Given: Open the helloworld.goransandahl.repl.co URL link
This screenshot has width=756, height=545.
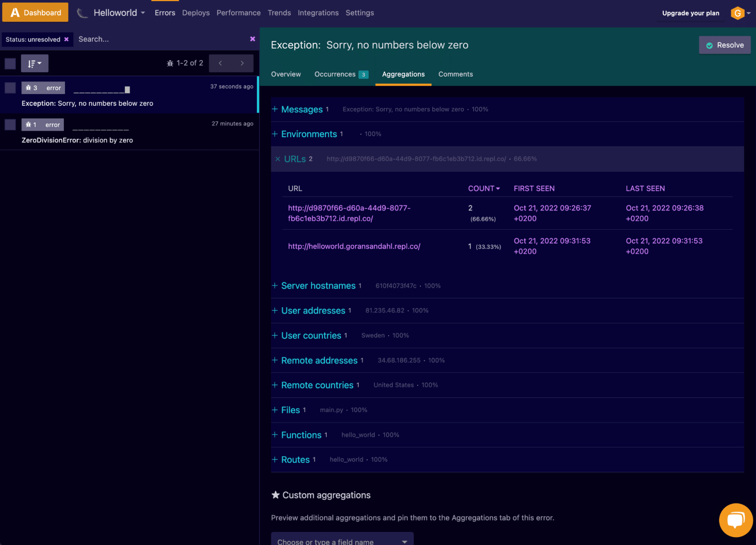Looking at the screenshot, I should (x=354, y=246).
